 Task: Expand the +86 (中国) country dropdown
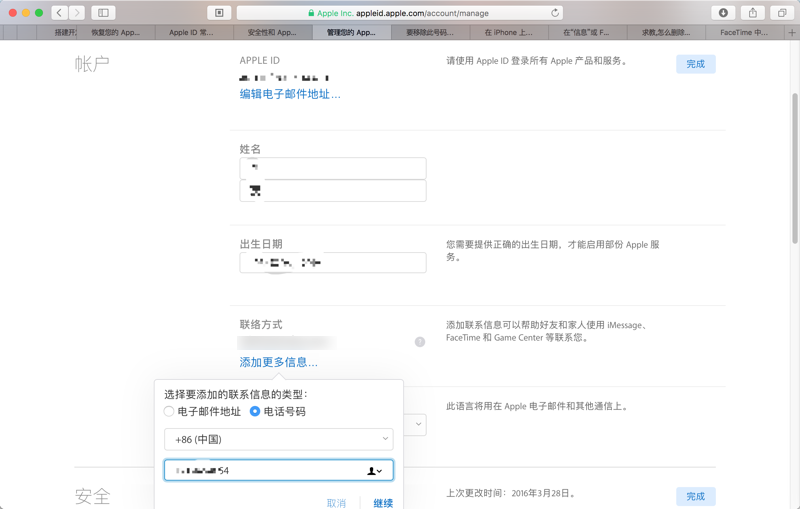click(x=279, y=439)
